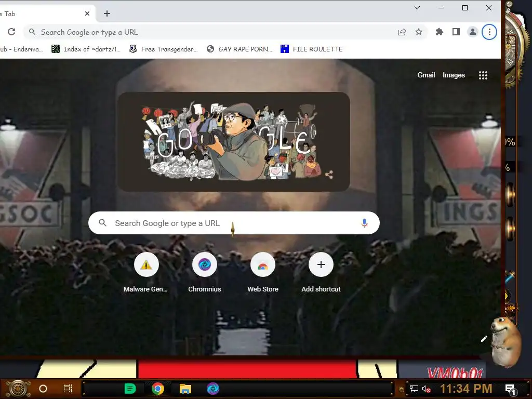This screenshot has width=532, height=399.
Task: Open the Chromnius shortcut
Action: point(205,273)
